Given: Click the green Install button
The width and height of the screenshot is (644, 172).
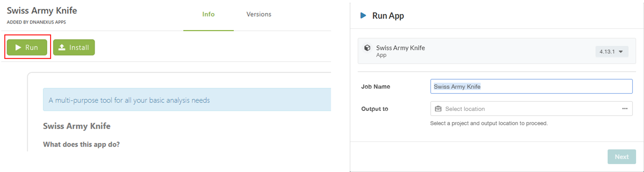Looking at the screenshot, I should (74, 47).
